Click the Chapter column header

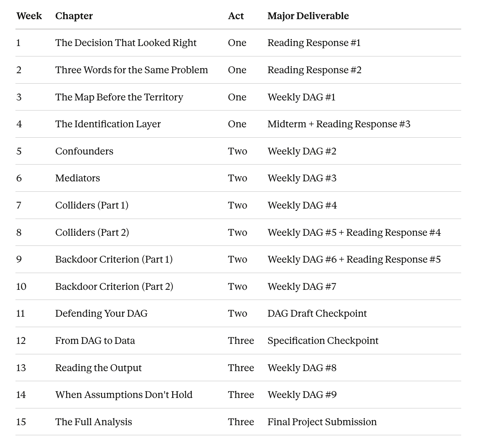point(74,16)
